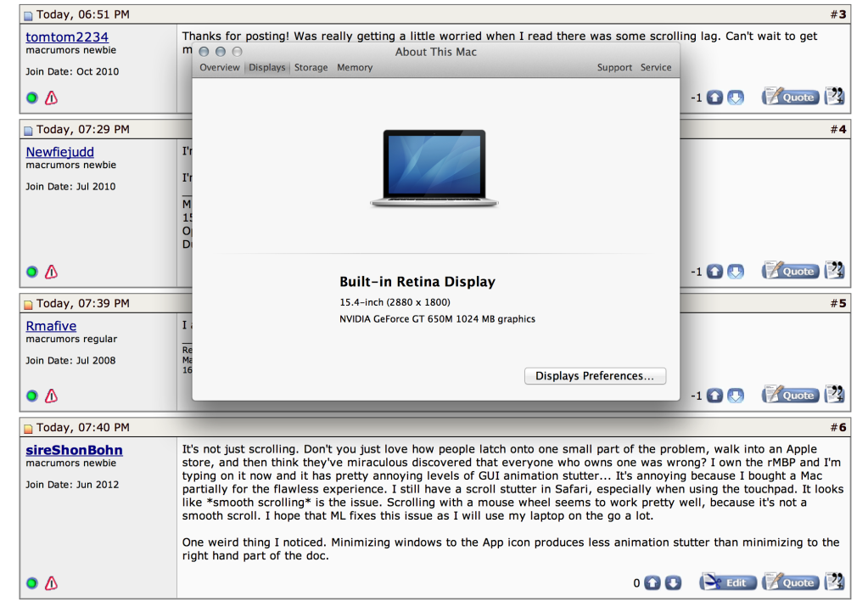Open Newfiejudd's profile link
Image resolution: width=868 pixels, height=607 pixels.
[x=59, y=152]
